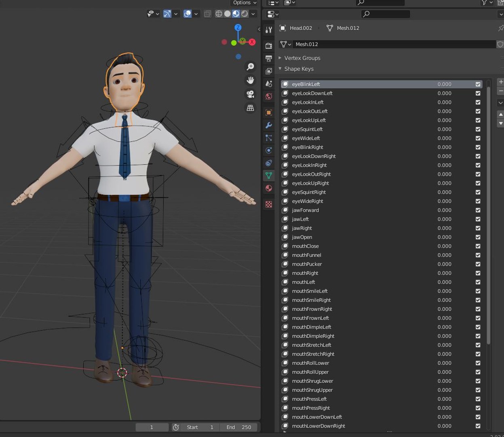Open shape key specials menu arrow
Image resolution: width=504 pixels, height=437 pixels.
[500, 103]
